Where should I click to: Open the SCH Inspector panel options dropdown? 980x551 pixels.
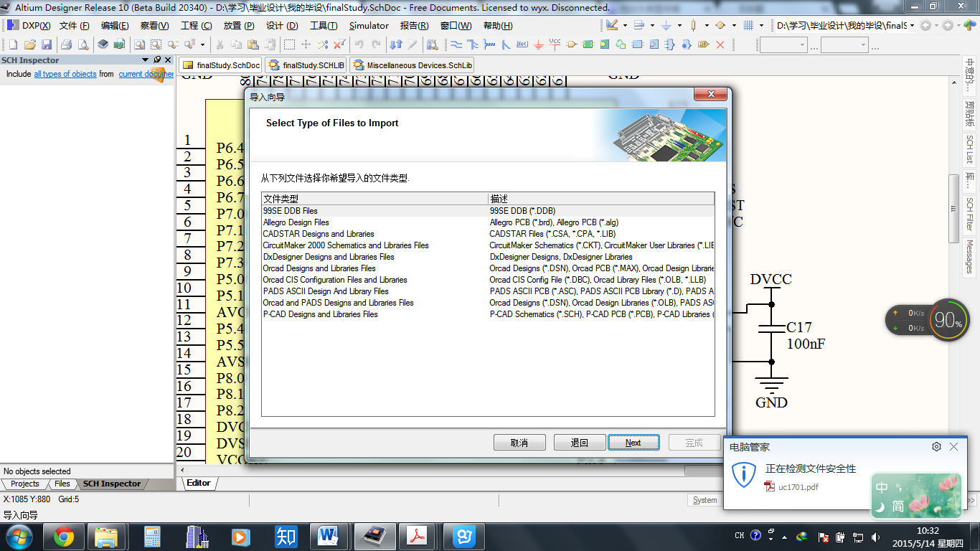coord(146,60)
